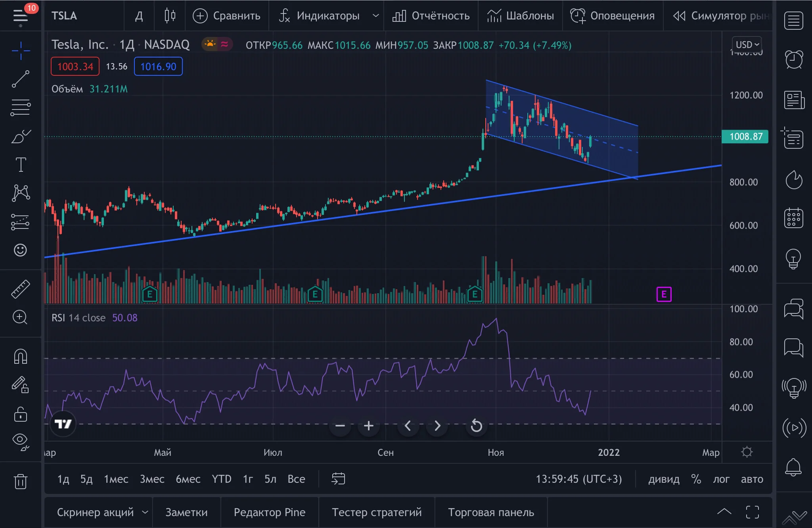Viewport: 812px width, 528px height.
Task: Toggle 'авто' auto scale
Action: 752,479
